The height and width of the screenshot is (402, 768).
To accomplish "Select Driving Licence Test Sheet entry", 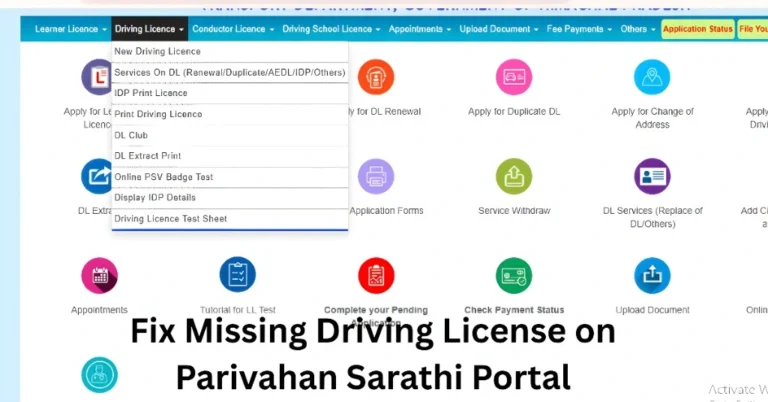I will (x=230, y=218).
